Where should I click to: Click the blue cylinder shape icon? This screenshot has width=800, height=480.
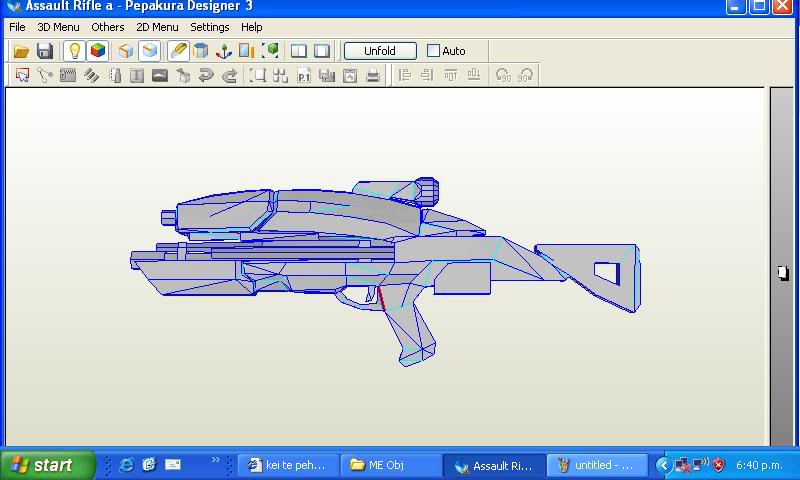pos(201,51)
